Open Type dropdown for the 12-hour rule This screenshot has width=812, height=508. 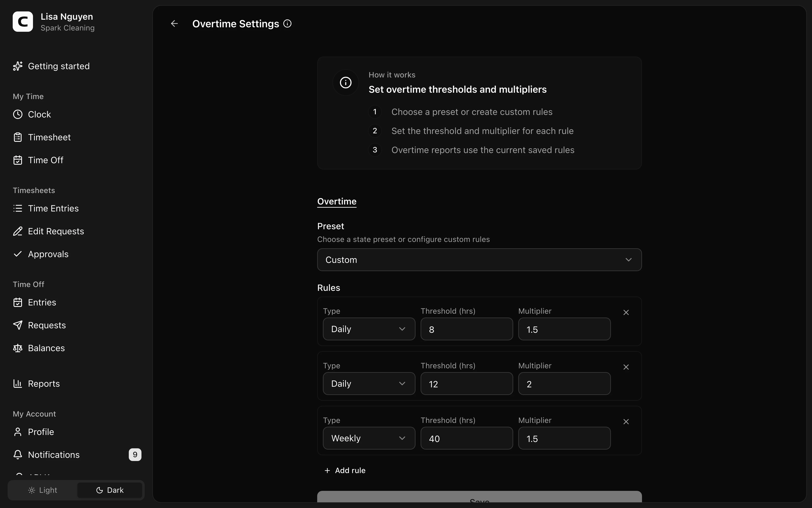click(369, 384)
